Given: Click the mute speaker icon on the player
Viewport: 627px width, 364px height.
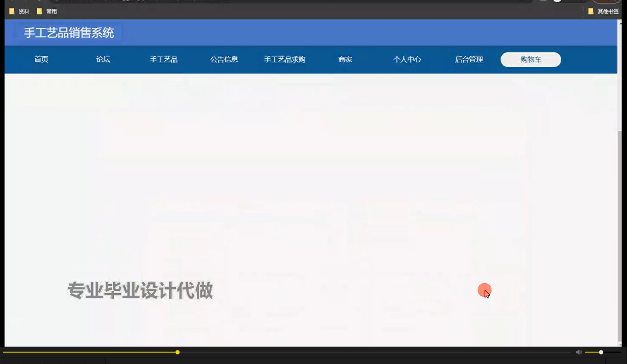Looking at the screenshot, I should pyautogui.click(x=579, y=352).
